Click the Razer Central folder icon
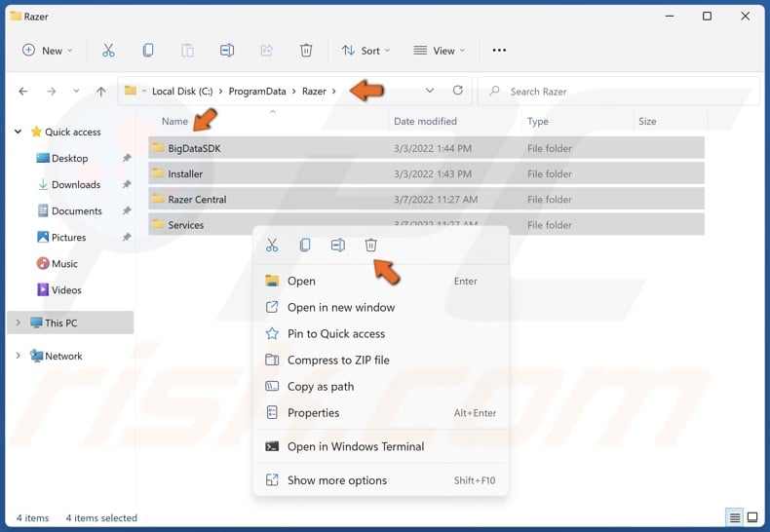Screen dimensions: 770x532 (158, 198)
